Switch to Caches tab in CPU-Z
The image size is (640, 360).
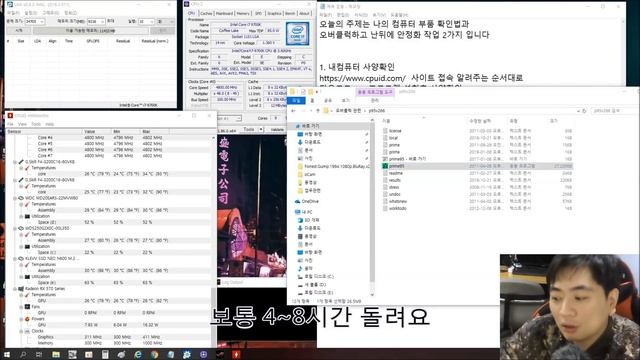click(x=206, y=13)
